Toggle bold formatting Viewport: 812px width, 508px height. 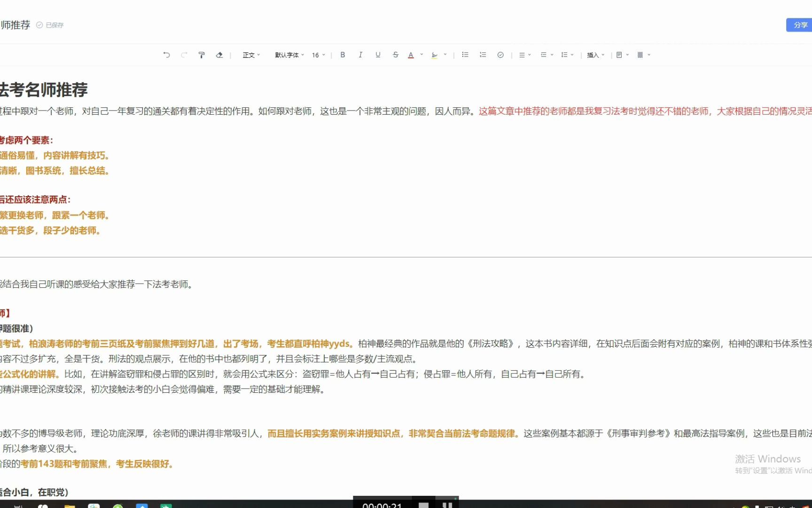[x=343, y=55]
